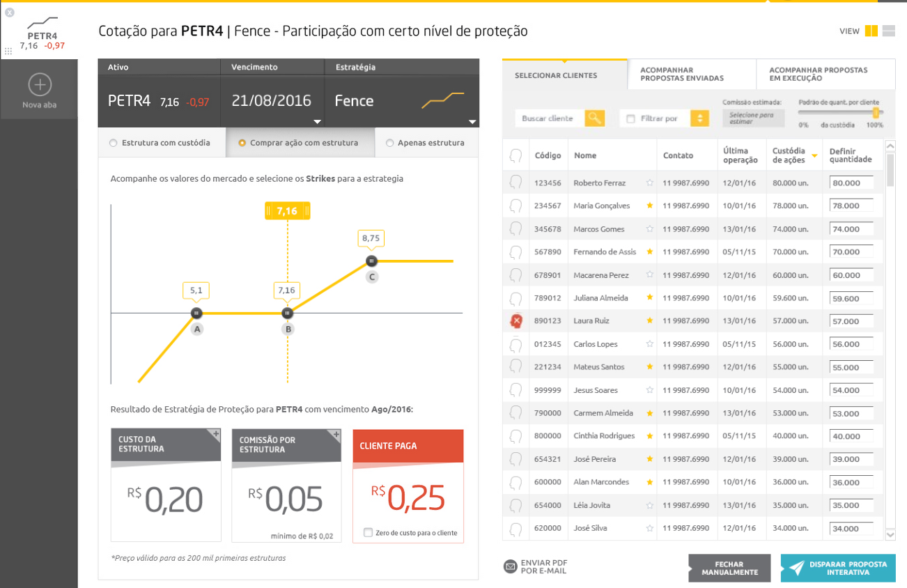This screenshot has width=907, height=588.
Task: Close the PETR4 tab with the x icon
Action: (10, 13)
